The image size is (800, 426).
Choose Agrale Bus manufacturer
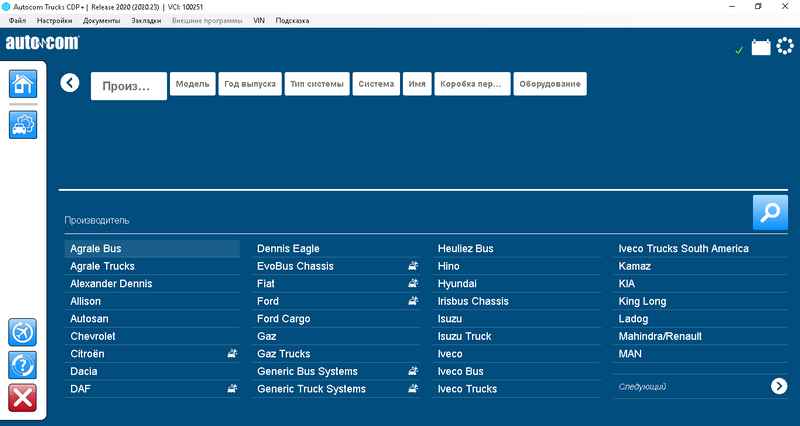(152, 248)
